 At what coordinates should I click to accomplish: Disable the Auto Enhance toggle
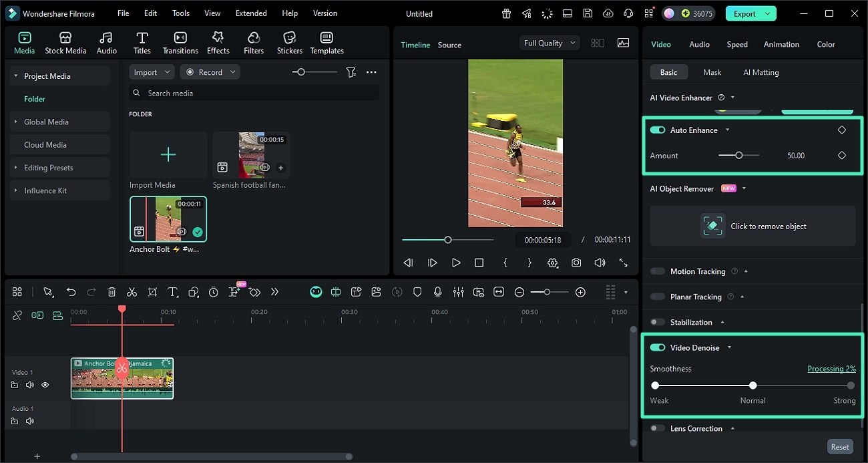(x=658, y=130)
